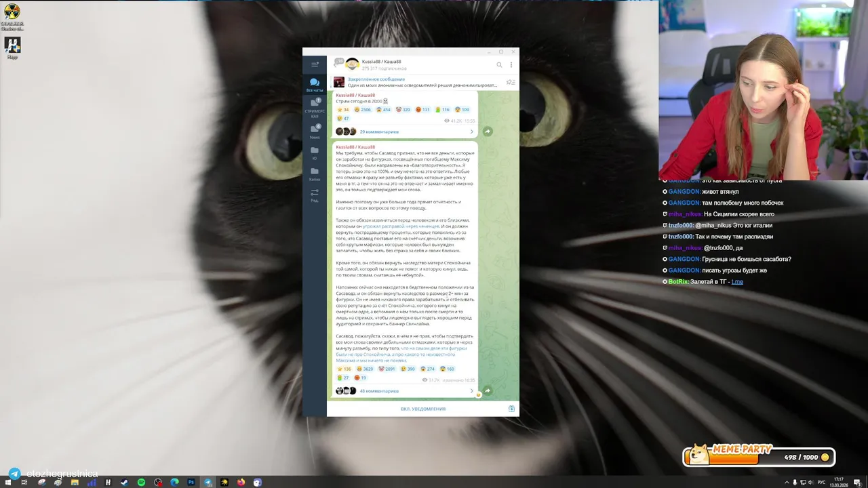Screen dimensions: 868x488
Task: Open '48 комментариев' thread
Action: coord(379,391)
